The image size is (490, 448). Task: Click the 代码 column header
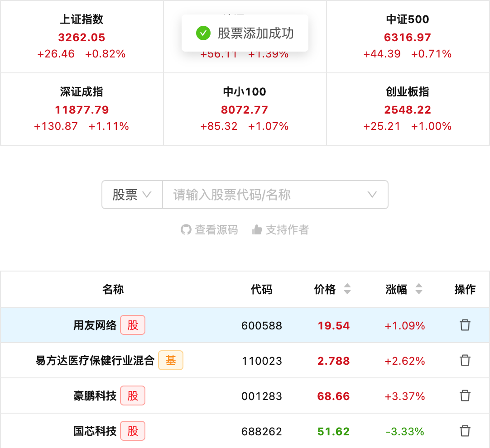click(262, 290)
